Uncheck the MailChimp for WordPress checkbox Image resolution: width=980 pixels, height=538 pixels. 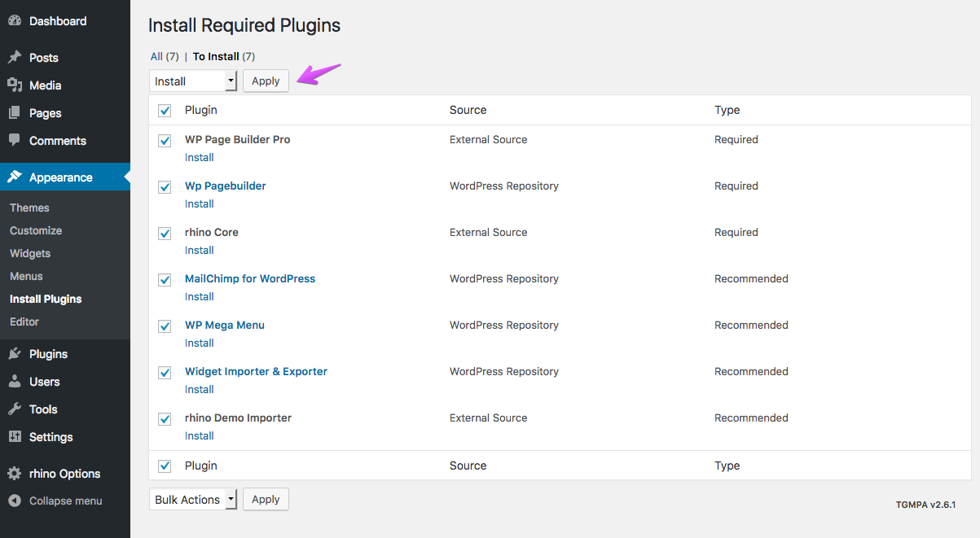tap(165, 280)
